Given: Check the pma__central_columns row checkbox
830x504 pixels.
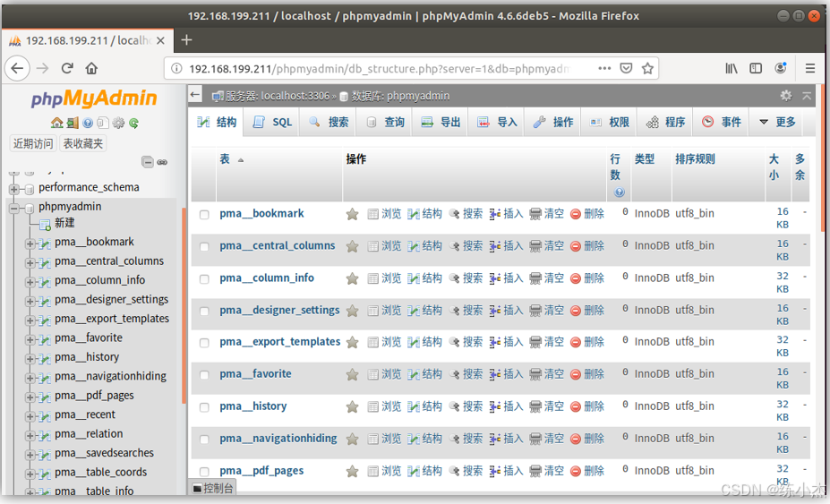Looking at the screenshot, I should tap(204, 247).
